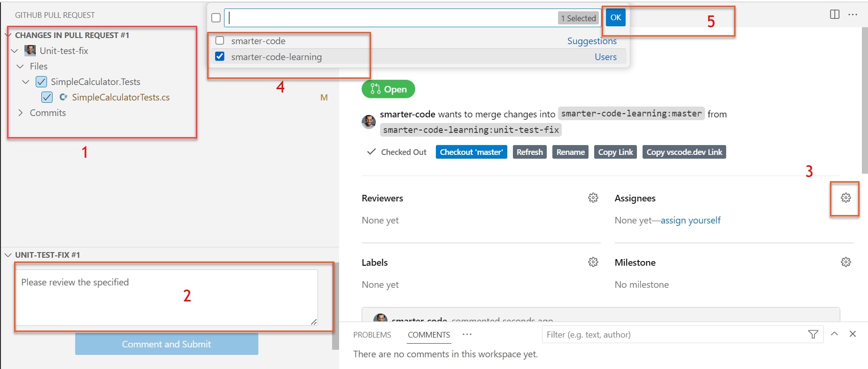Click the 1 Selected badge
Image resolution: width=868 pixels, height=369 pixels.
578,18
